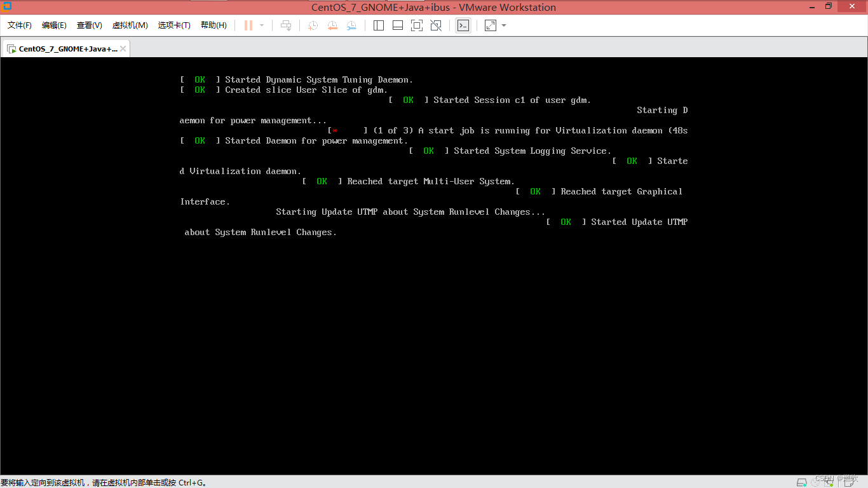
Task: Open the 文件(F) menu
Action: pyautogui.click(x=20, y=25)
